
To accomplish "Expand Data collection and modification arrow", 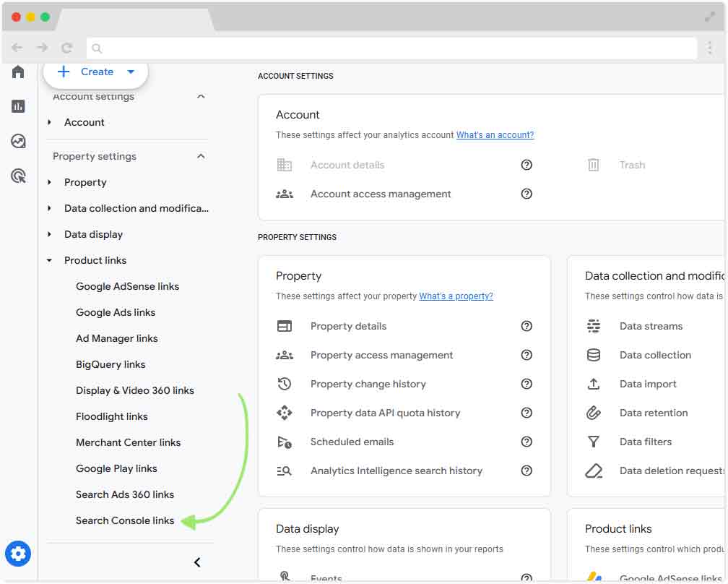I will click(x=49, y=208).
